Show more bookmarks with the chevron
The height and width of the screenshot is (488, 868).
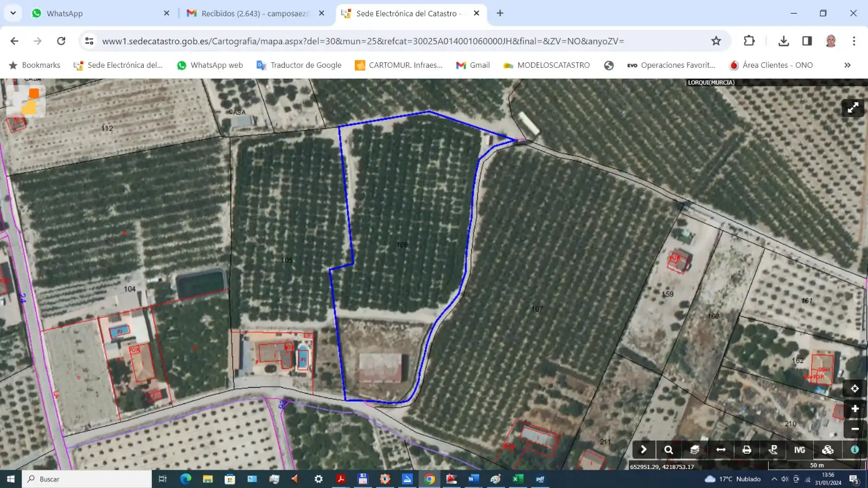[847, 65]
